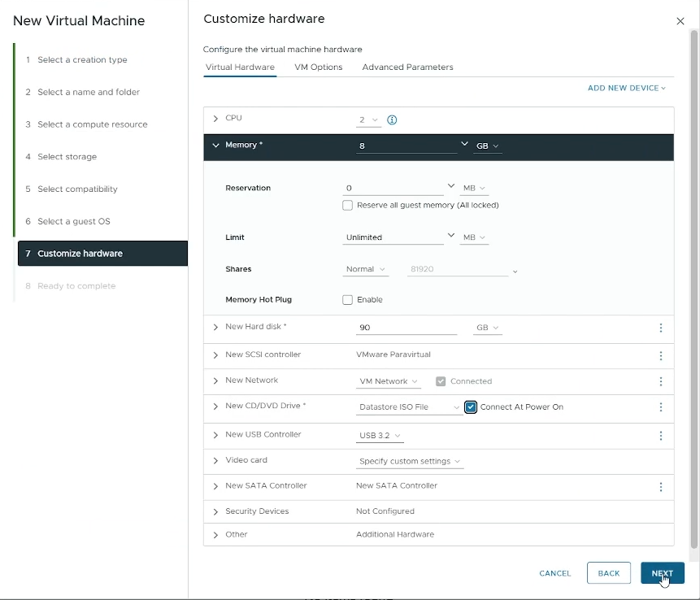Open the New Hard disk actions menu
This screenshot has height=600, width=700.
[661, 328]
